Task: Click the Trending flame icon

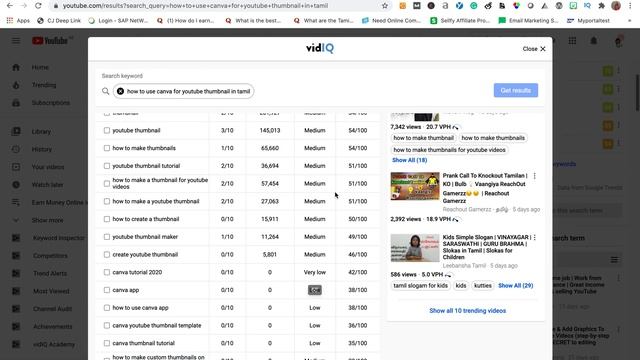Action: 16,85
